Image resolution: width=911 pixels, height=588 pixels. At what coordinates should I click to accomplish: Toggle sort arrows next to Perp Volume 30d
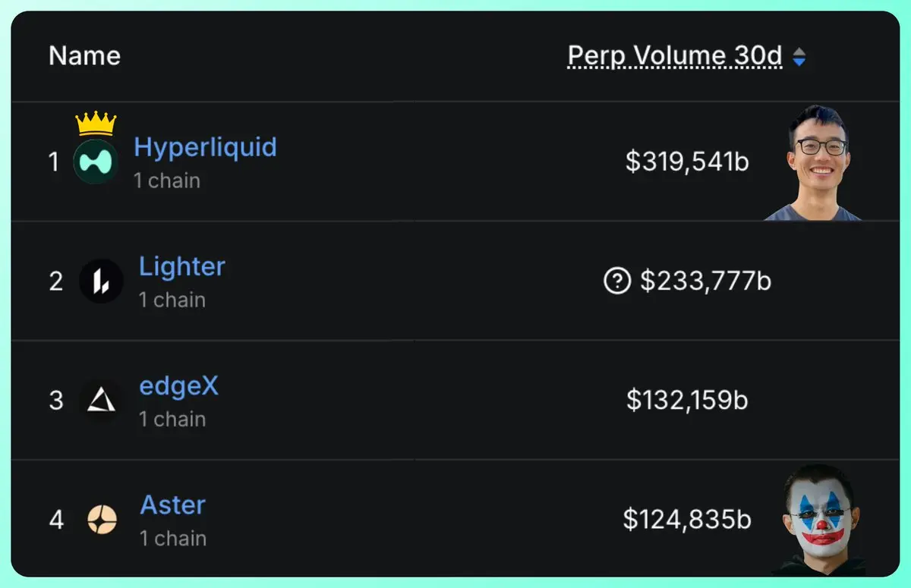tap(799, 57)
